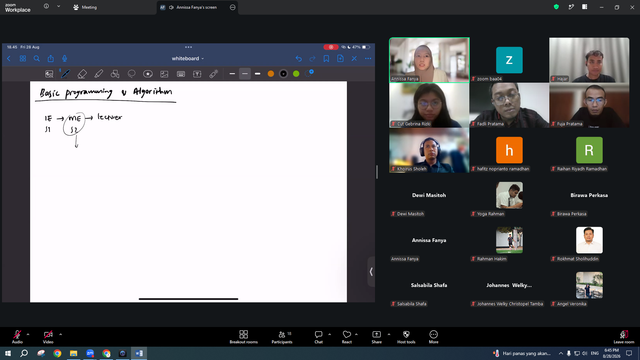Expand the arrow next to React

click(356, 334)
